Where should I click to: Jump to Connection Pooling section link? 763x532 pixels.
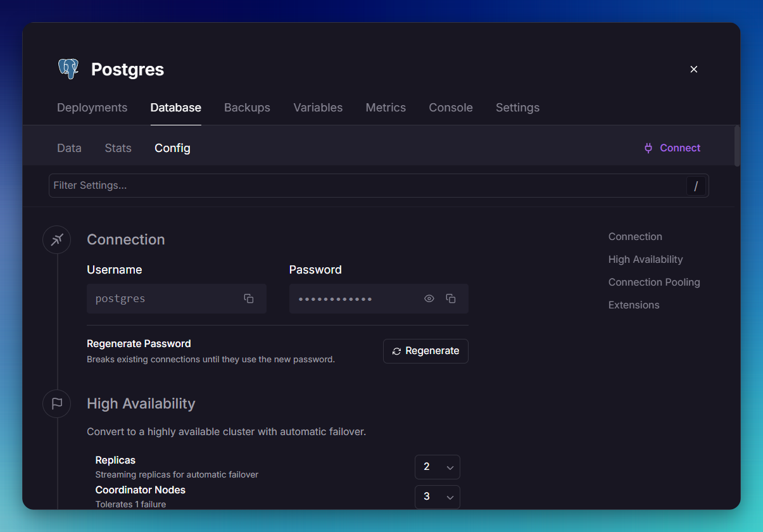654,282
